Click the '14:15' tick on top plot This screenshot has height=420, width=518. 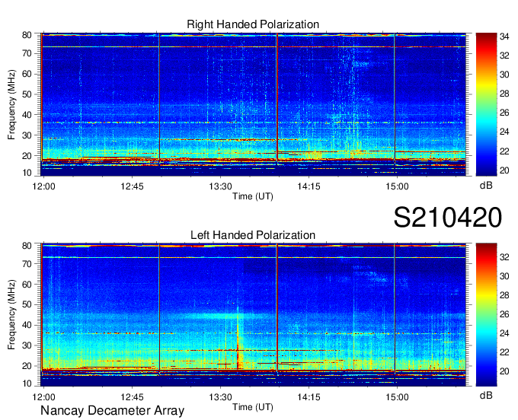coord(309,186)
